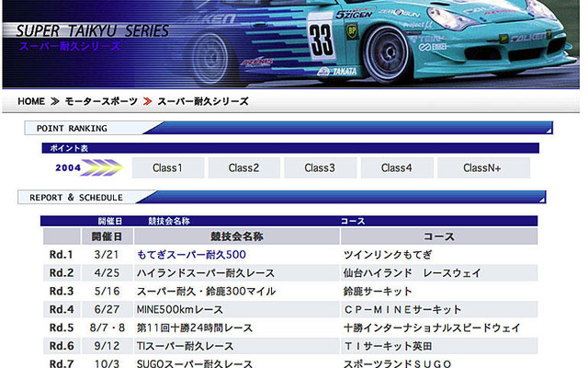
Task: Click the 3/21 date cell
Action: coord(107,255)
